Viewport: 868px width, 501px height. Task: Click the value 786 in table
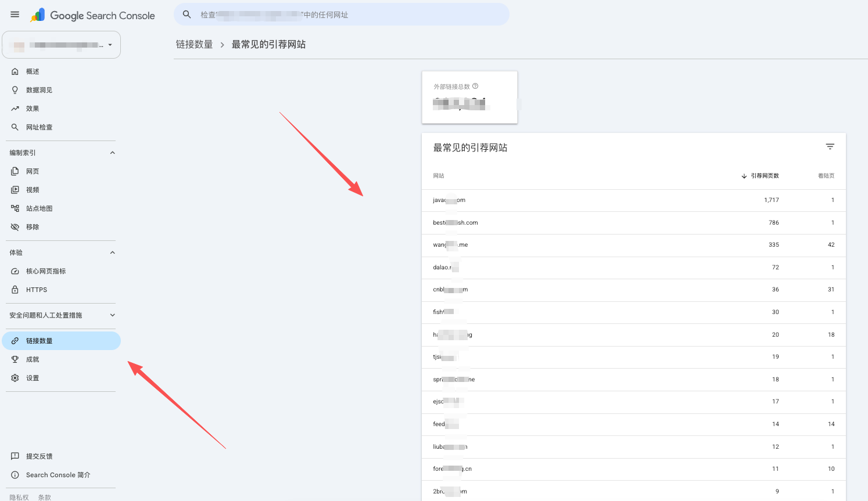pyautogui.click(x=774, y=223)
